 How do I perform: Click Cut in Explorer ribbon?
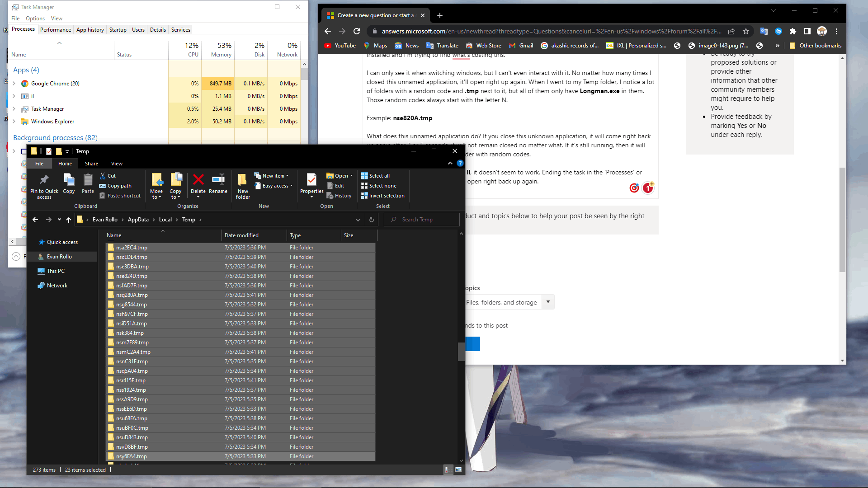[108, 176]
